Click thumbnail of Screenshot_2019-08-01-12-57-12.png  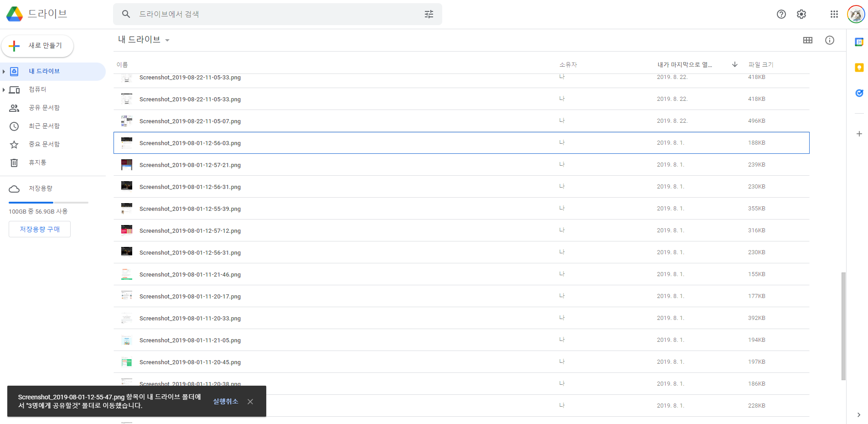click(127, 230)
